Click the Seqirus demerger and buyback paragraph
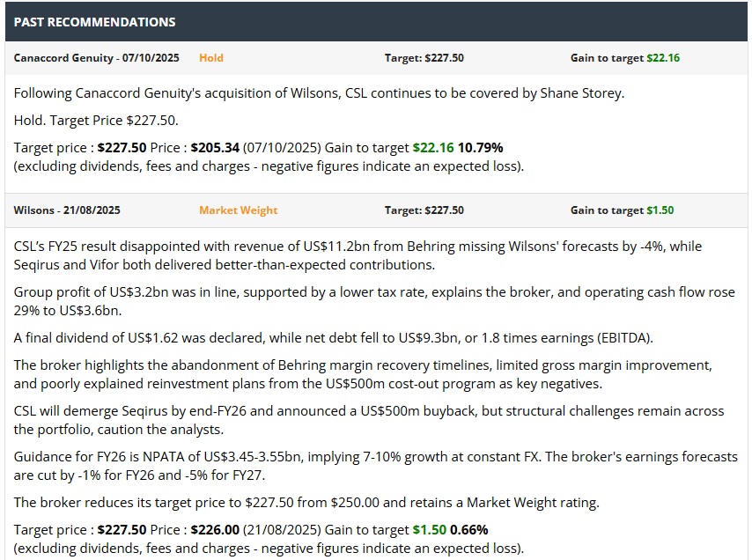The image size is (752, 560). click(368, 419)
